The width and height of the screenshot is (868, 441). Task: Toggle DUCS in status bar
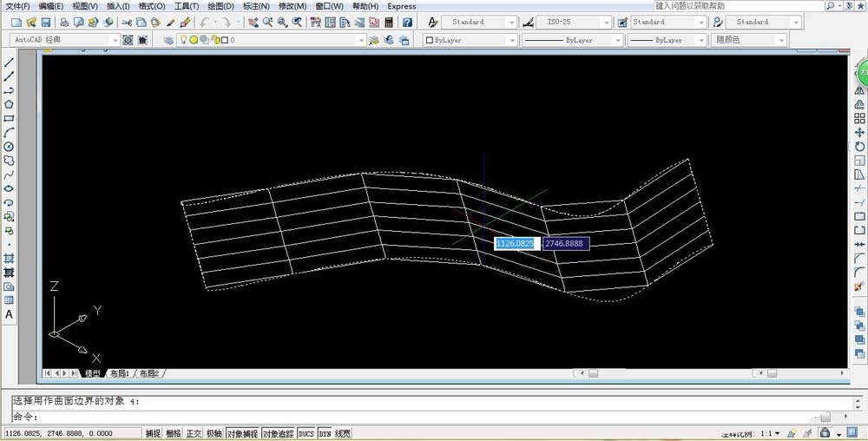pyautogui.click(x=306, y=434)
